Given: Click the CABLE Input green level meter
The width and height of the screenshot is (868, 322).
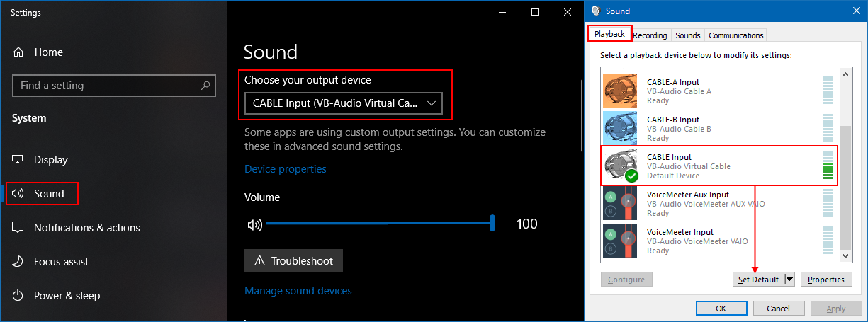Looking at the screenshot, I should [x=828, y=166].
